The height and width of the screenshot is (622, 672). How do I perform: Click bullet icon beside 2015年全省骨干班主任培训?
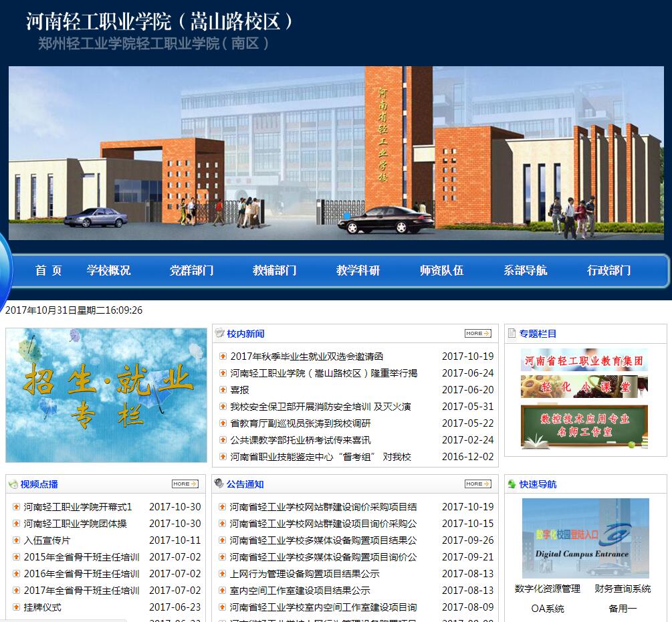click(x=16, y=557)
